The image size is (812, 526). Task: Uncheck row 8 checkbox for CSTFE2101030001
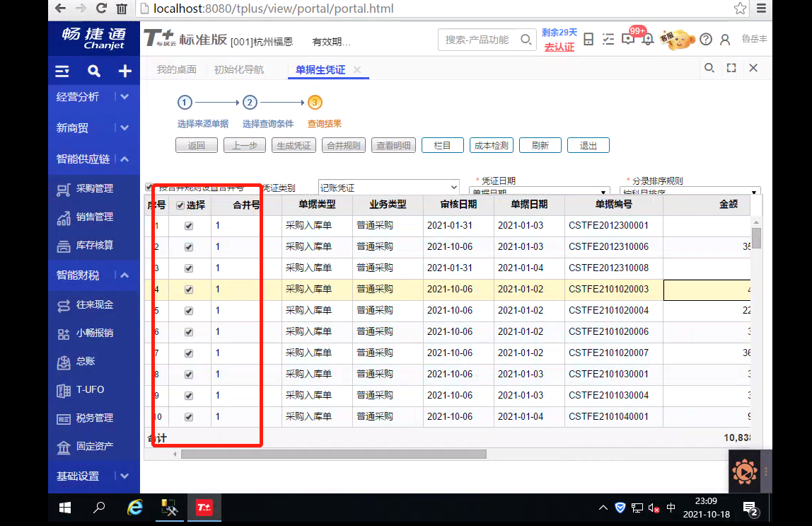click(x=189, y=375)
